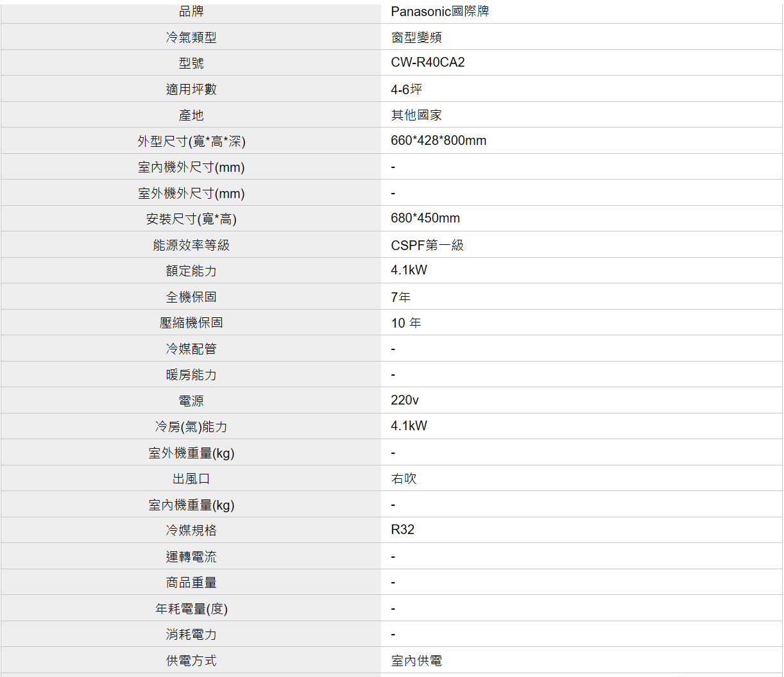Click the 壓縮機保固 row label
The image size is (784, 677).
tap(191, 322)
